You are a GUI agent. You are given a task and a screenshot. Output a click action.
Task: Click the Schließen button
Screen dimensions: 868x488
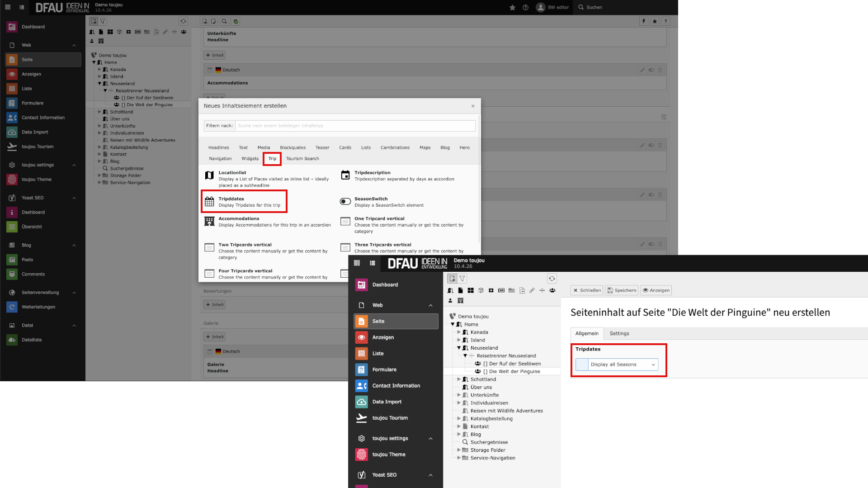587,290
